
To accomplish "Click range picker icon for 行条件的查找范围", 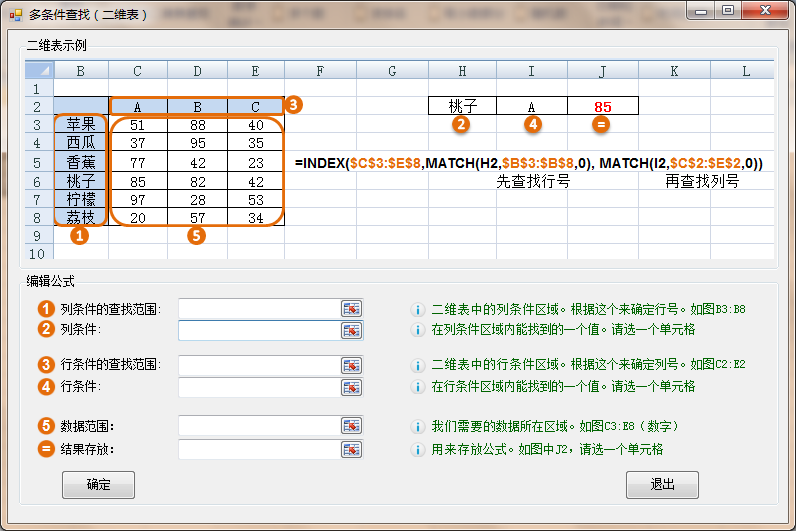I will 351,365.
